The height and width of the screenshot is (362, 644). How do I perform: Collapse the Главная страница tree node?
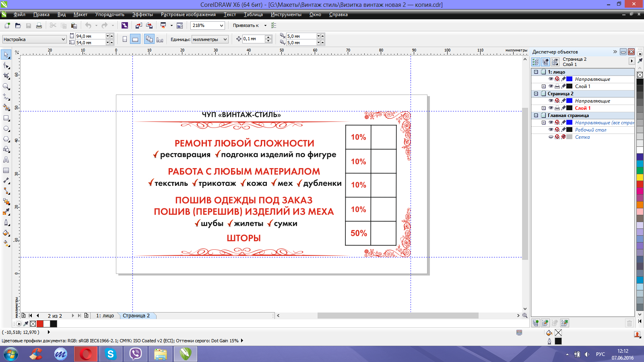[536, 115]
